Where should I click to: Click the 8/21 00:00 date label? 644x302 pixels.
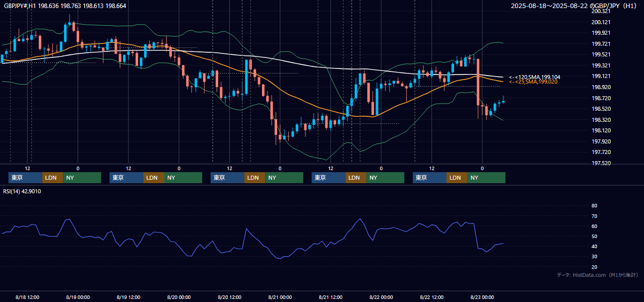(x=280, y=297)
